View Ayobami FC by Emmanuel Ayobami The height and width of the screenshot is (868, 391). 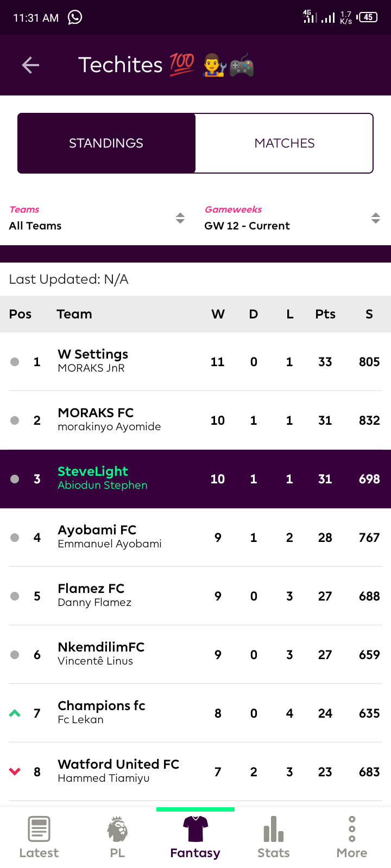pos(195,537)
